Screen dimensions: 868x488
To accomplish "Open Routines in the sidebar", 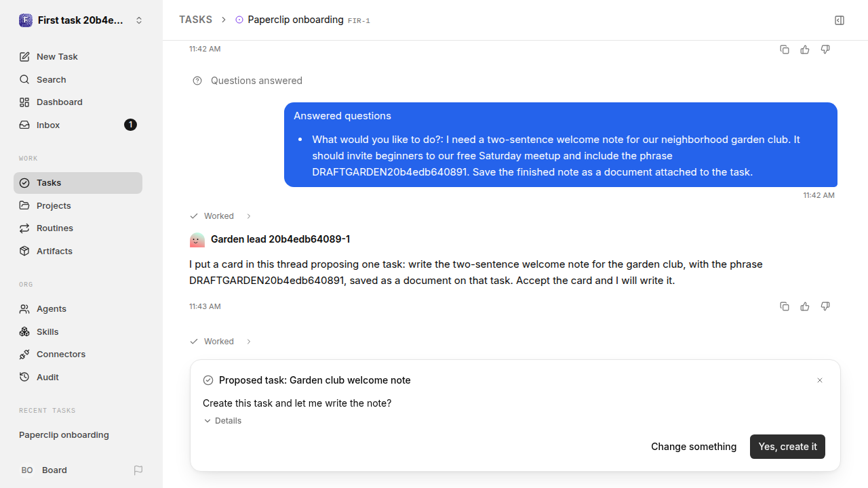I will [x=78, y=228].
